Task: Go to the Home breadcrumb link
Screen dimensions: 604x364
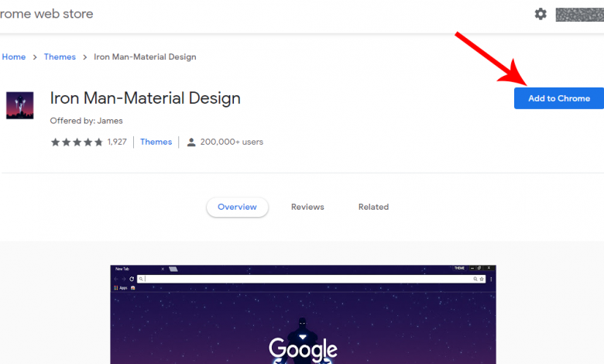Action: pos(14,57)
